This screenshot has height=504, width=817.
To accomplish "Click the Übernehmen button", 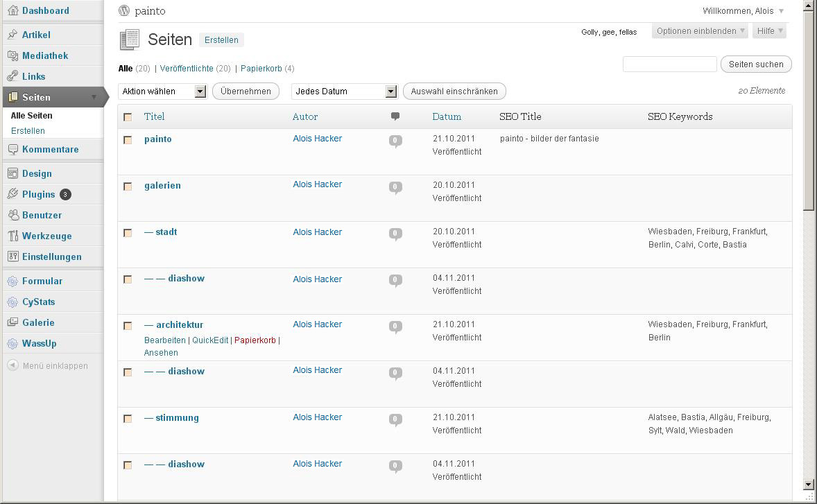I will click(x=246, y=91).
